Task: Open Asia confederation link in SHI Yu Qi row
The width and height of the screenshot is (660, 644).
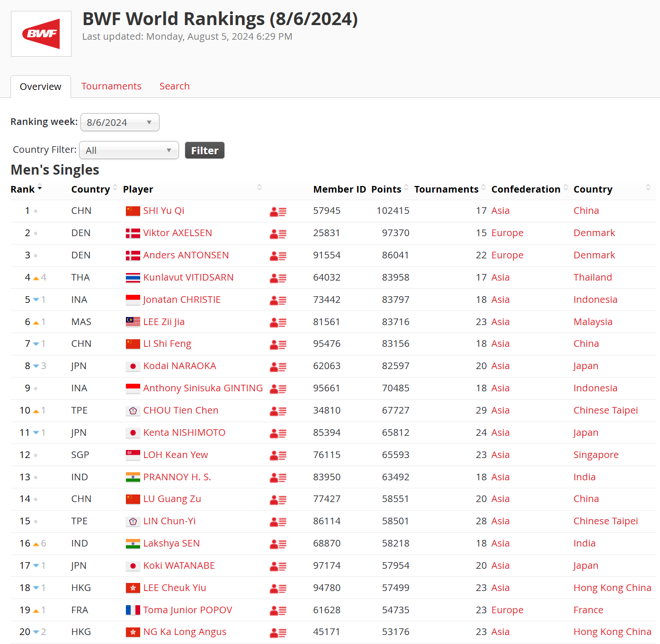Action: point(500,211)
